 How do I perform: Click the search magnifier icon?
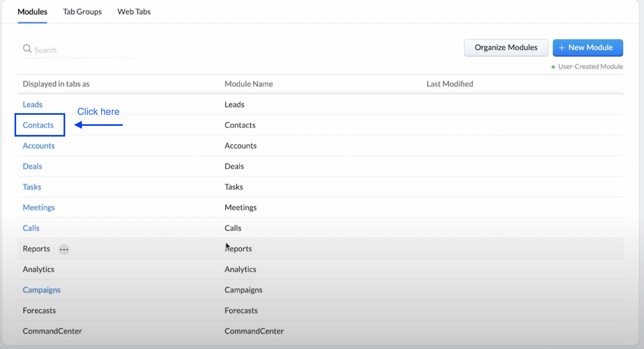coord(27,49)
